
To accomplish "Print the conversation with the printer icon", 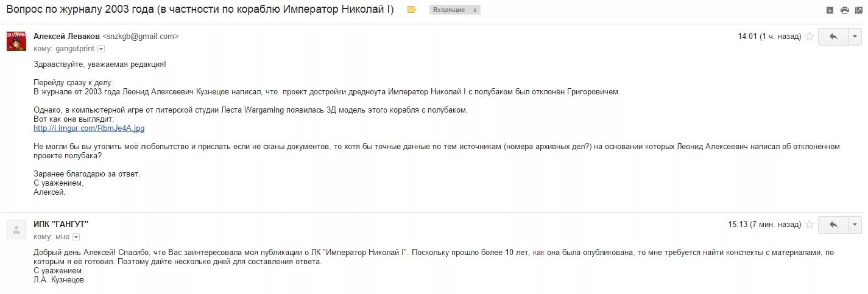I will 844,10.
